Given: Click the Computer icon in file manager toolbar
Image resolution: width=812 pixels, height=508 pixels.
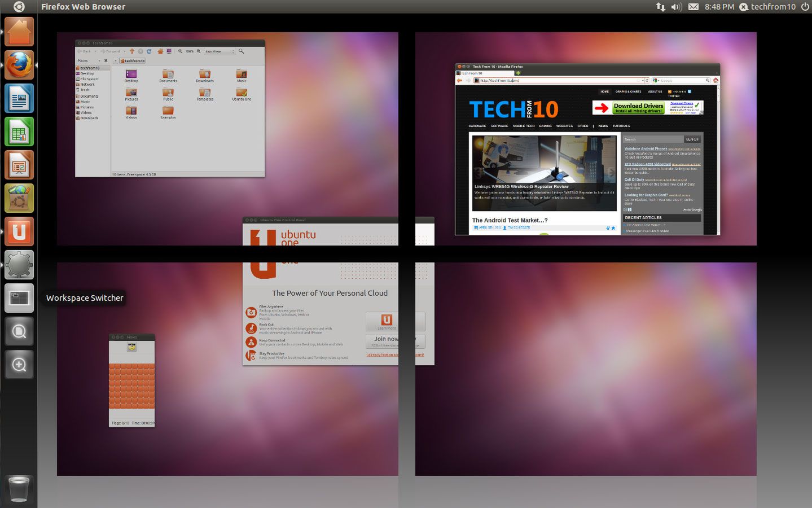Looking at the screenshot, I should 169,51.
